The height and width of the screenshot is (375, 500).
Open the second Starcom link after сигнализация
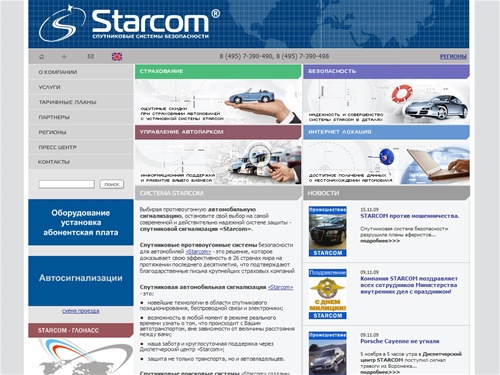(280, 287)
